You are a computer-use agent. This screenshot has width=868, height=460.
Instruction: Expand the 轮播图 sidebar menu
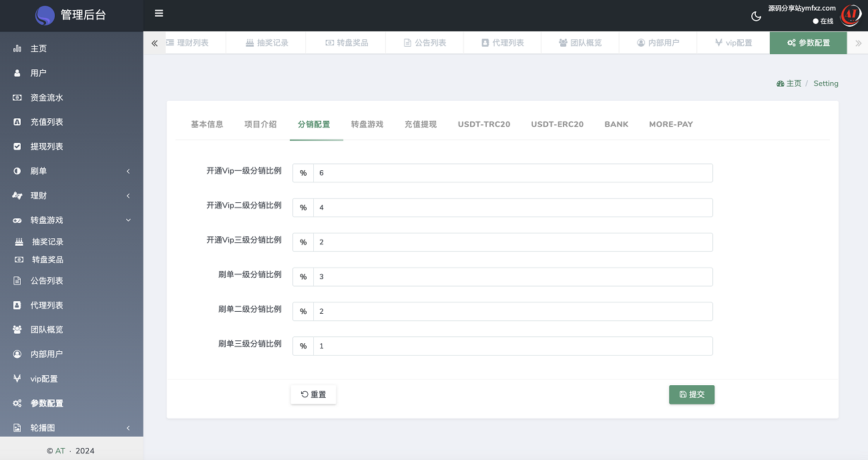click(71, 428)
